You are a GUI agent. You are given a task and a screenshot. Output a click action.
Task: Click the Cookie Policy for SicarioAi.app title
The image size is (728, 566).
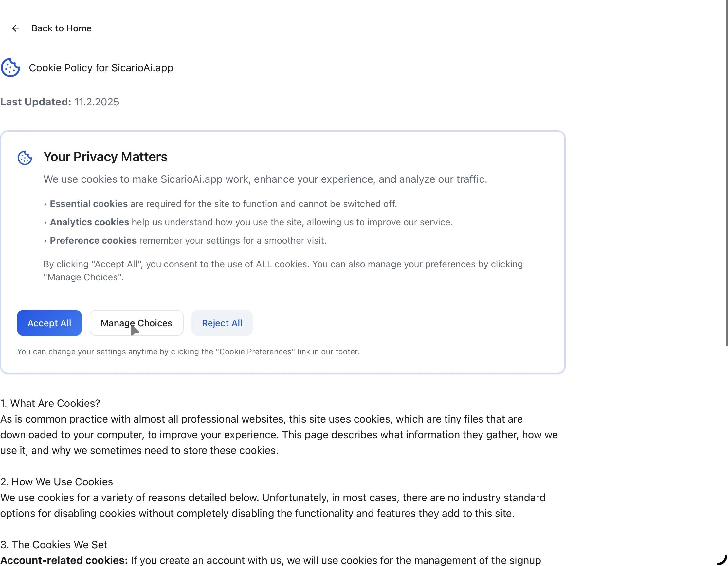click(101, 68)
